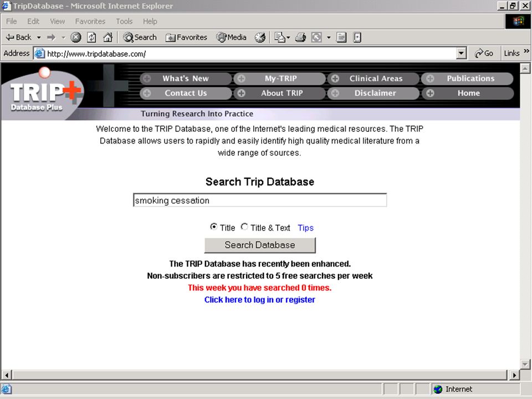Open the Edit menu

click(33, 22)
